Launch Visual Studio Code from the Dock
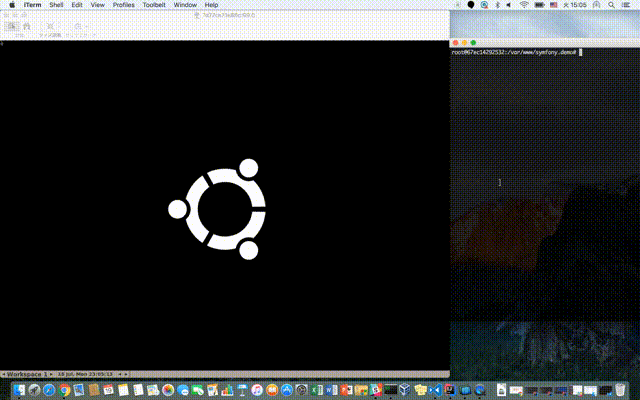The height and width of the screenshot is (400, 640). [x=435, y=390]
